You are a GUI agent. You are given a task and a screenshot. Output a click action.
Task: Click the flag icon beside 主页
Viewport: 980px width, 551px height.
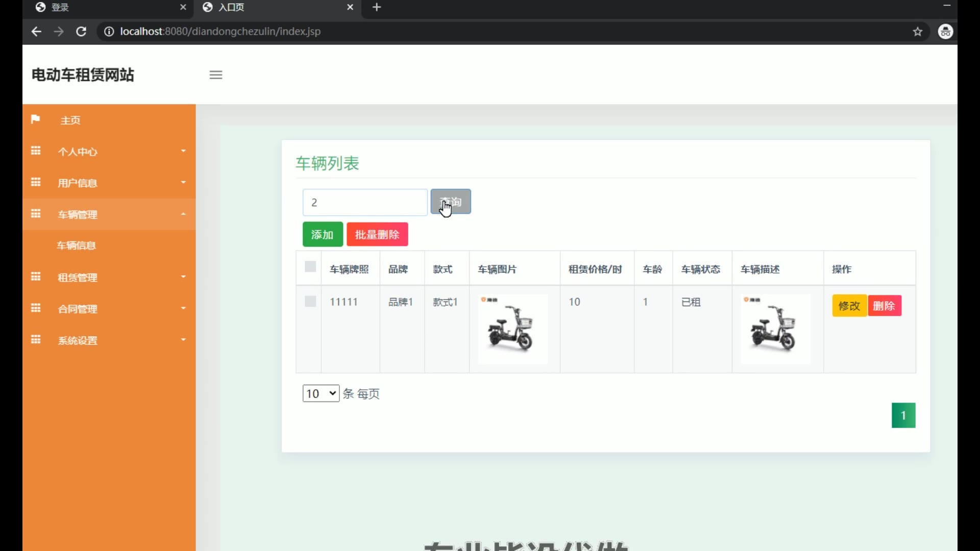35,119
